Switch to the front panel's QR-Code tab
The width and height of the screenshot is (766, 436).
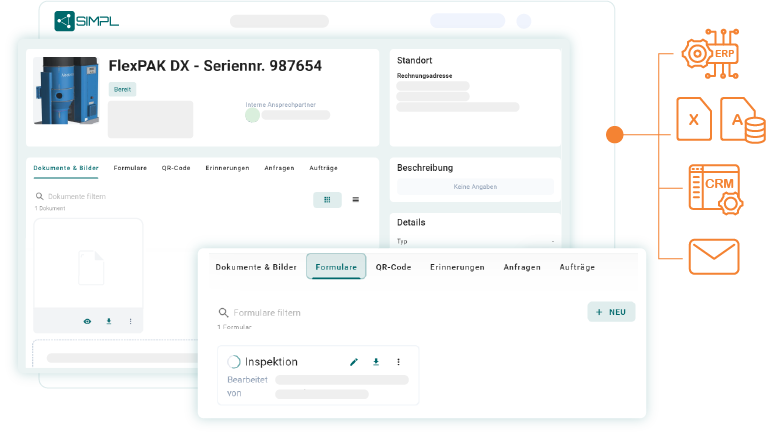393,268
